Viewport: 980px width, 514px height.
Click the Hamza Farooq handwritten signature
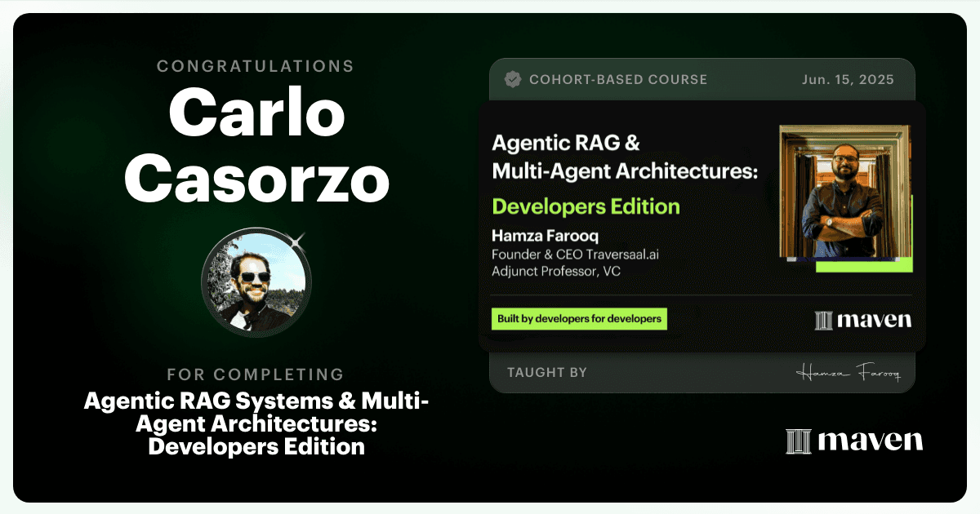(848, 374)
